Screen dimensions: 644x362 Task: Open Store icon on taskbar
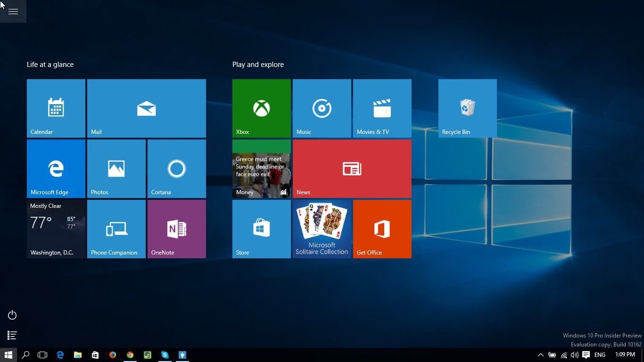pos(95,355)
